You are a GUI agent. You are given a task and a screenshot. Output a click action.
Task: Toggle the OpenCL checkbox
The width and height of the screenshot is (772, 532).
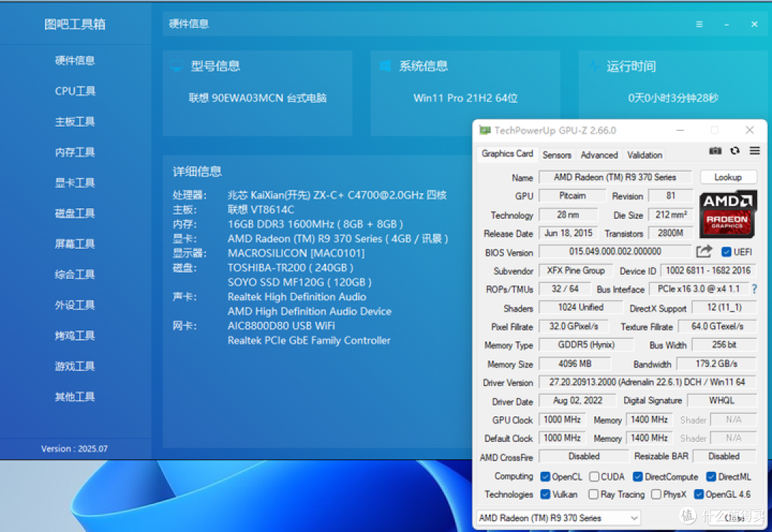(x=545, y=477)
